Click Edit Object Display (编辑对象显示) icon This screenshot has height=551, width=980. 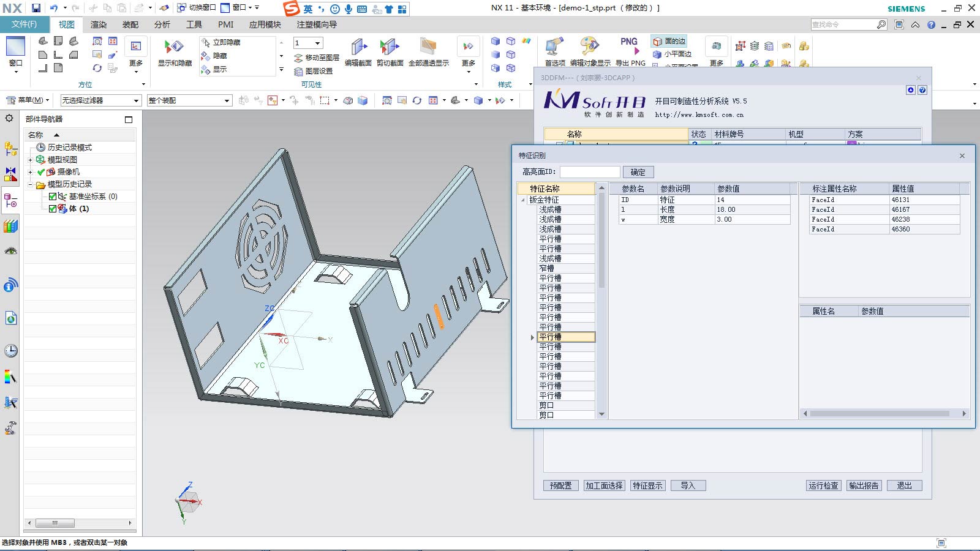point(590,48)
